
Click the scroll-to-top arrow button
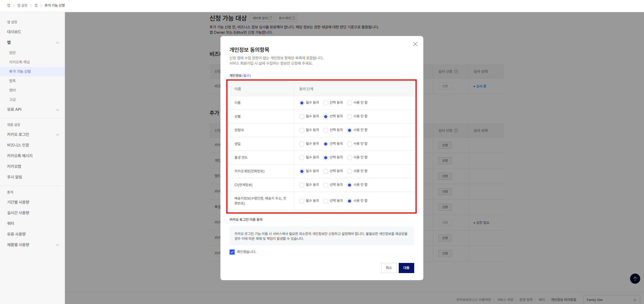pyautogui.click(x=635, y=279)
